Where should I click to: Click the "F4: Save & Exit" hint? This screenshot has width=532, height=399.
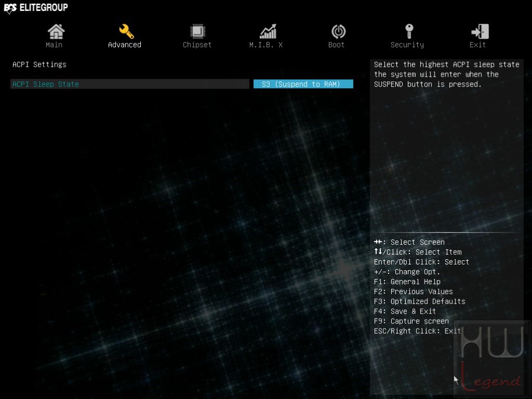(405, 311)
